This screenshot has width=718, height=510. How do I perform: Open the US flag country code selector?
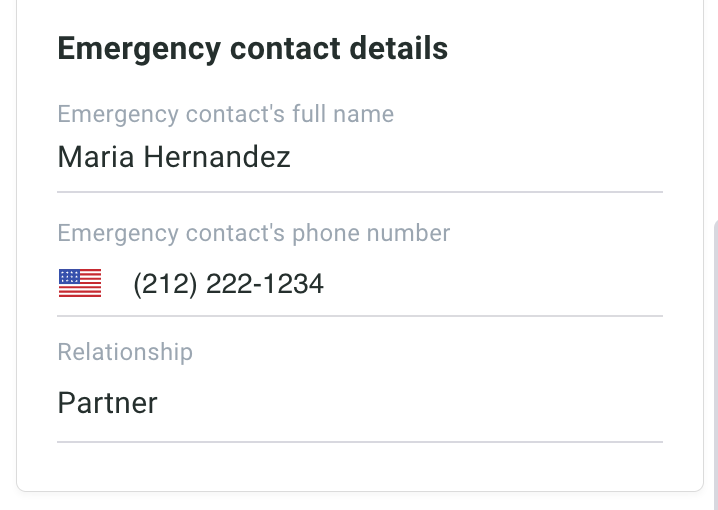point(80,284)
